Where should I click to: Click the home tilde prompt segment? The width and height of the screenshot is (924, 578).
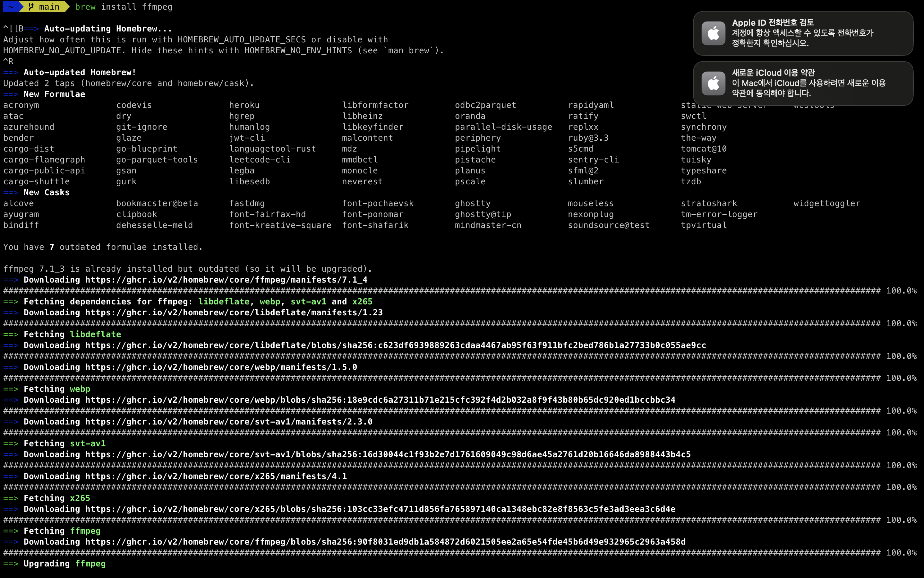tap(11, 6)
